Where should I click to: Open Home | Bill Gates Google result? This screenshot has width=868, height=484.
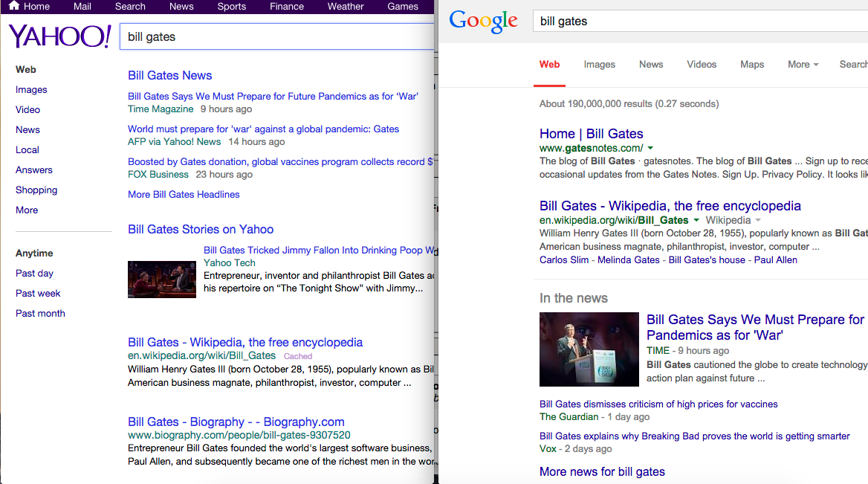592,134
